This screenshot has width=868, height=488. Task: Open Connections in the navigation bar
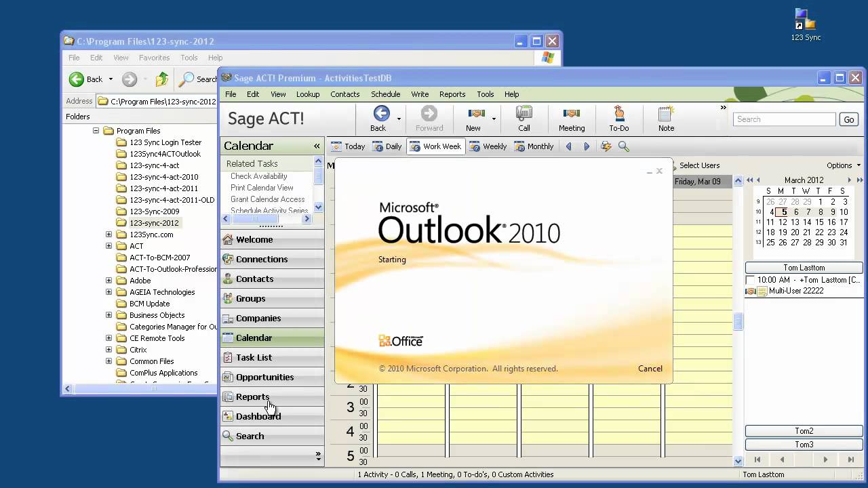point(272,259)
